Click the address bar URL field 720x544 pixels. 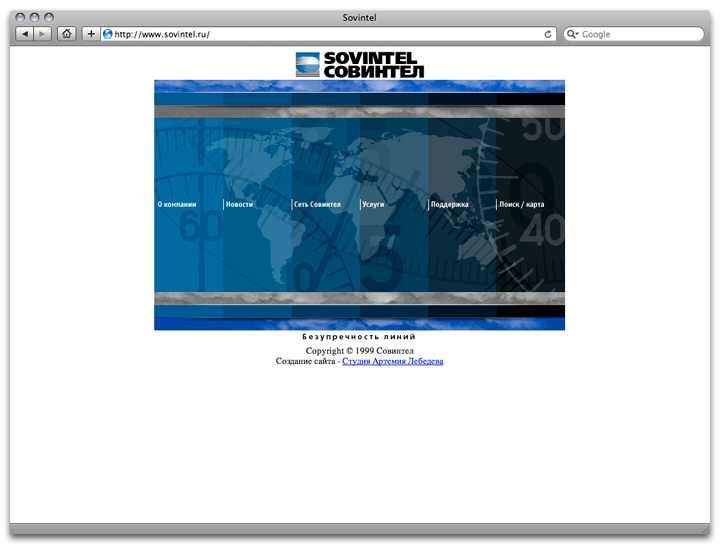coord(320,34)
